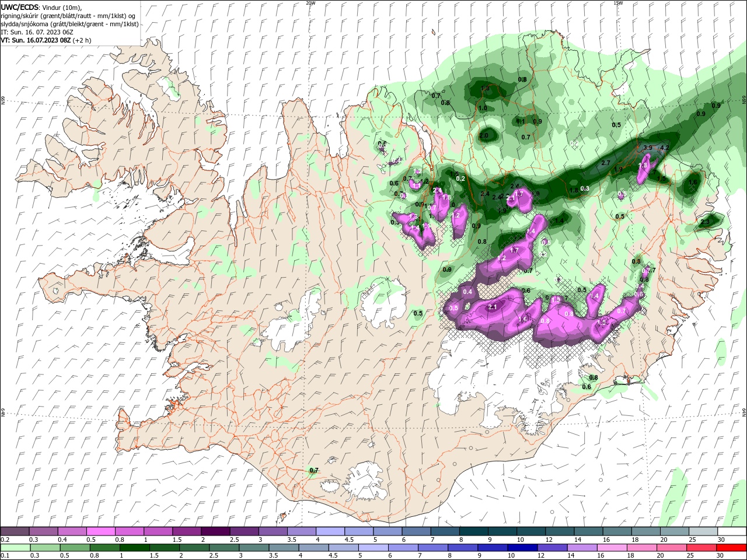747x560 pixels.
Task: Select the navy blue rain-scale swatch labeled 10
Action: [522, 548]
